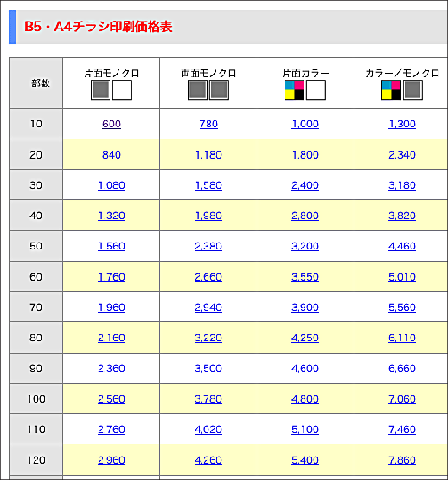Open the 4,260 link in row 120

208,460
